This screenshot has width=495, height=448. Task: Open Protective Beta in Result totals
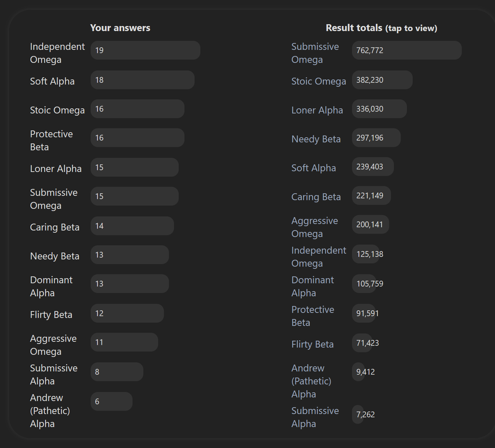313,316
